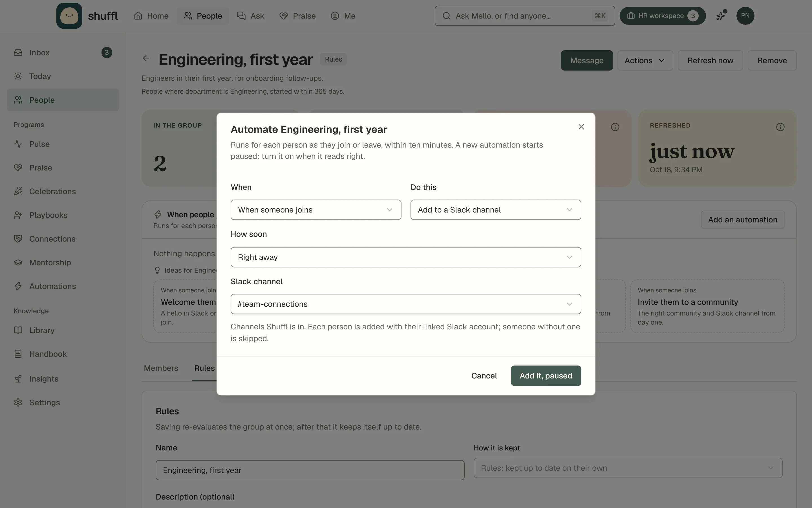The height and width of the screenshot is (508, 812).
Task: Close the Automate dialog with X
Action: pyautogui.click(x=581, y=127)
